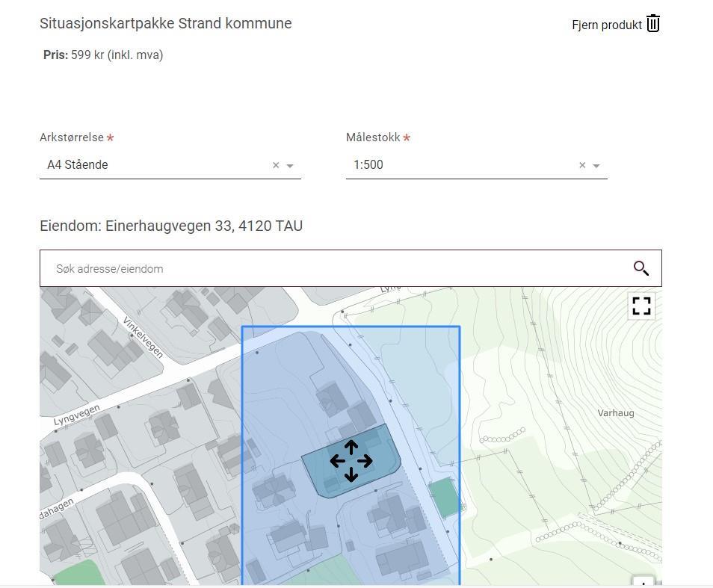Click the A4 Stående paper size value
The width and height of the screenshot is (713, 588).
click(78, 165)
